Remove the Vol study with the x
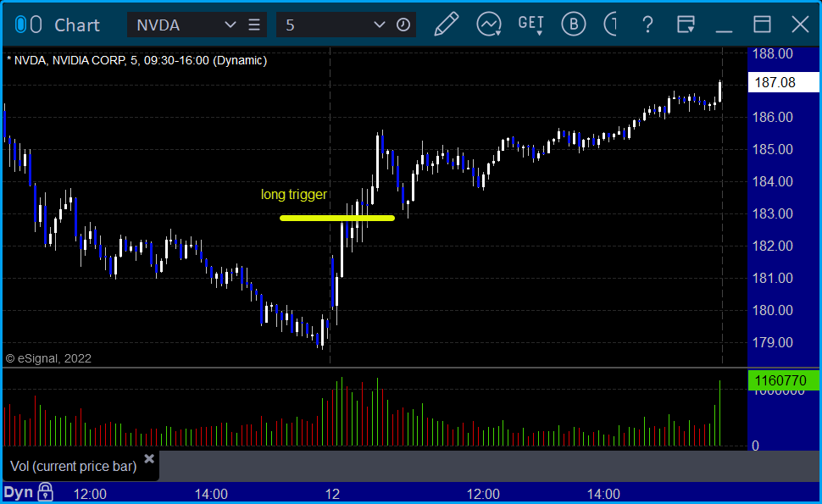 coord(149,459)
